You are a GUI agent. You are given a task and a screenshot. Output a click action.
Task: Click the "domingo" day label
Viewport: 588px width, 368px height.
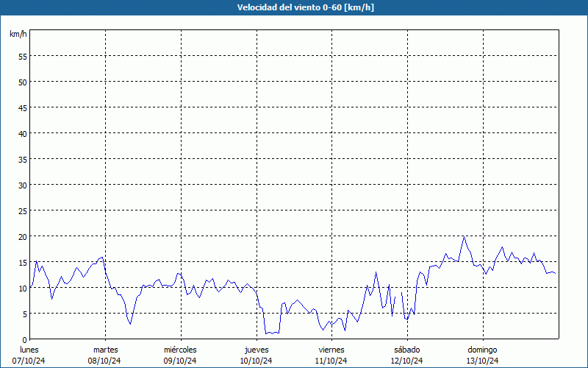(x=483, y=350)
